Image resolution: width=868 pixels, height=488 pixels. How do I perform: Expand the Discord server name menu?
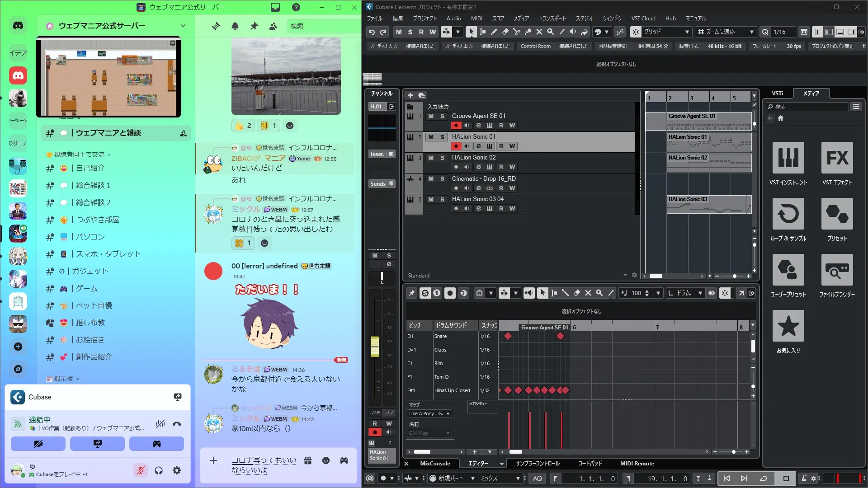[x=183, y=26]
